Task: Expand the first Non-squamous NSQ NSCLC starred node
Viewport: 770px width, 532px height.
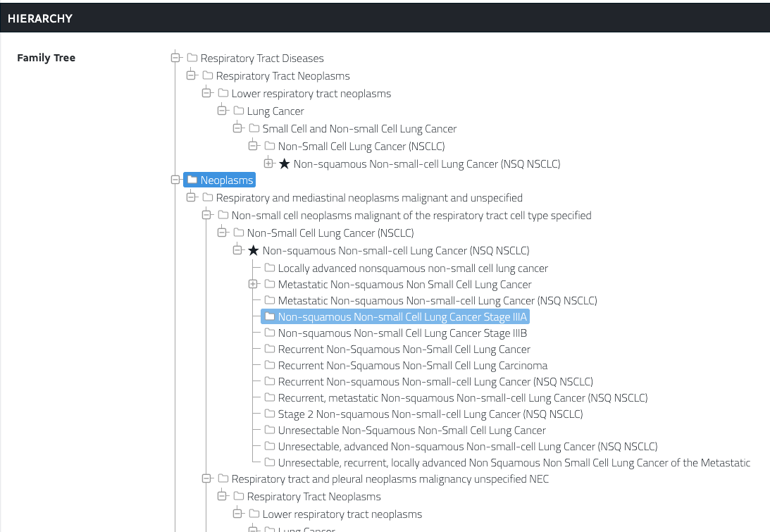Action: pyautogui.click(x=268, y=163)
